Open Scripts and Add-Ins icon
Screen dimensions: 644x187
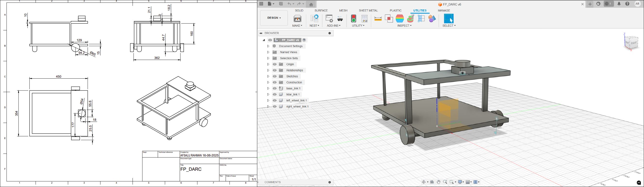[x=329, y=19]
